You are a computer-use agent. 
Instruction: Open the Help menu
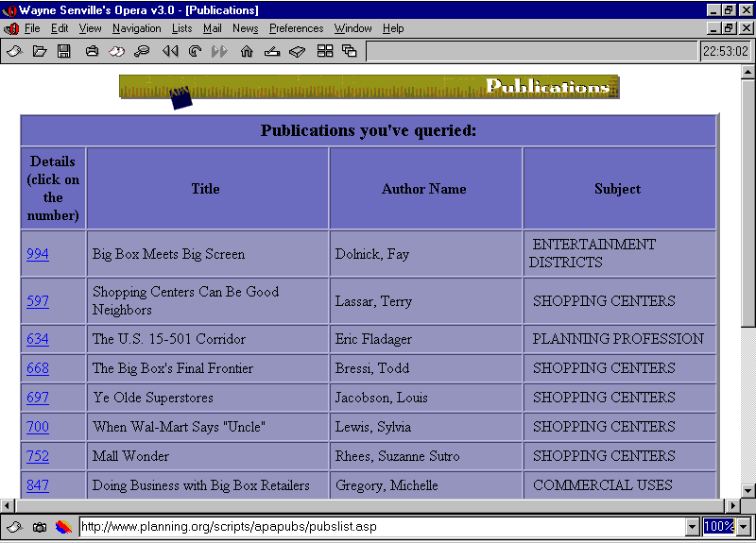coord(393,28)
